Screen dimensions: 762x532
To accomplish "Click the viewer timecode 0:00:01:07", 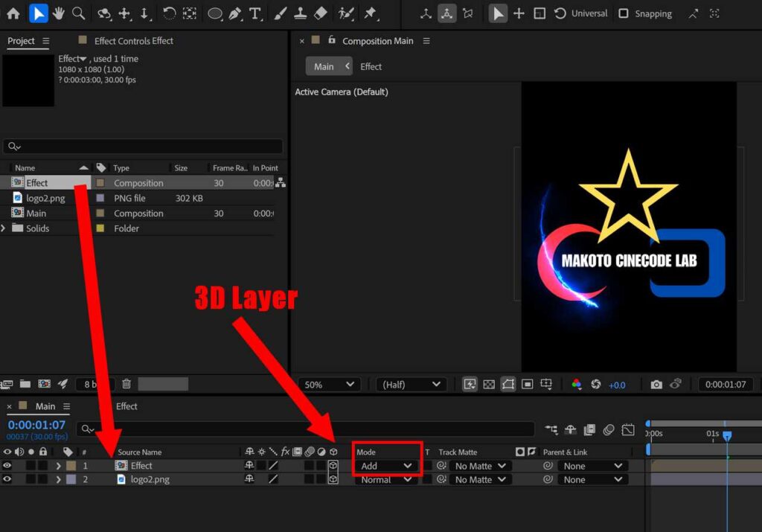I will coord(726,384).
